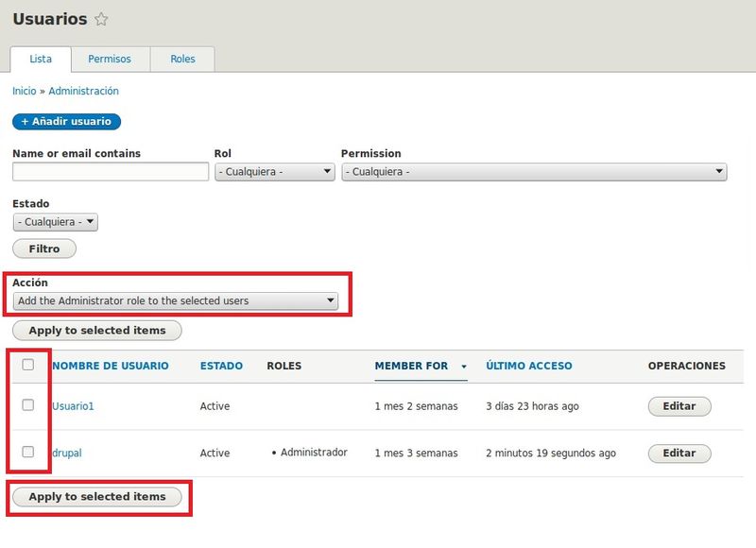
Task: Select the '1 mes 2 semanas' cell
Action: coord(416,406)
